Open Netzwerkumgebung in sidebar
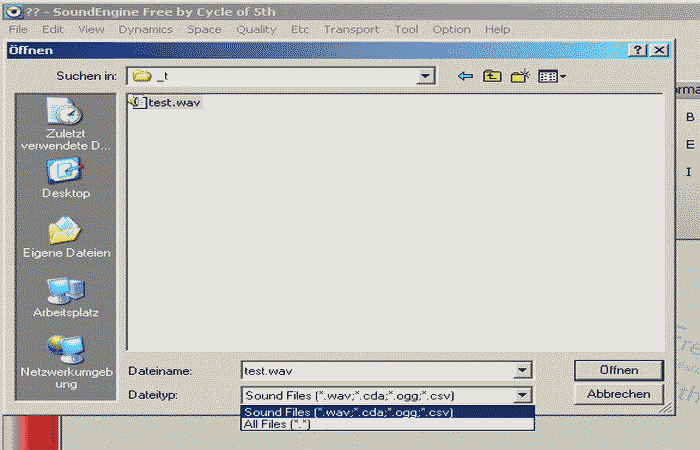The image size is (700, 450). click(66, 358)
